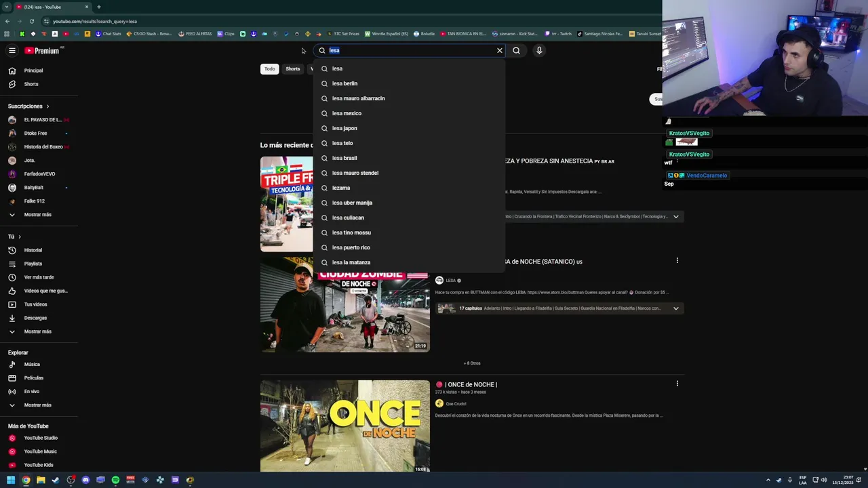The image size is (868, 488).
Task: Expand the Suscripciones section header
Action: click(x=28, y=106)
